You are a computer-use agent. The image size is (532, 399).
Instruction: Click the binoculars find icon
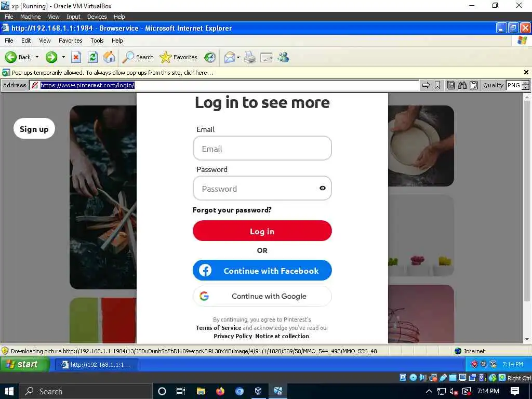(462, 85)
